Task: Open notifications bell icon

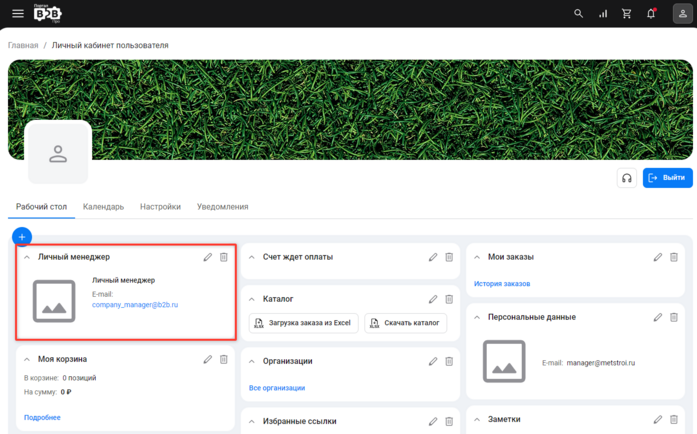Action: tap(651, 14)
